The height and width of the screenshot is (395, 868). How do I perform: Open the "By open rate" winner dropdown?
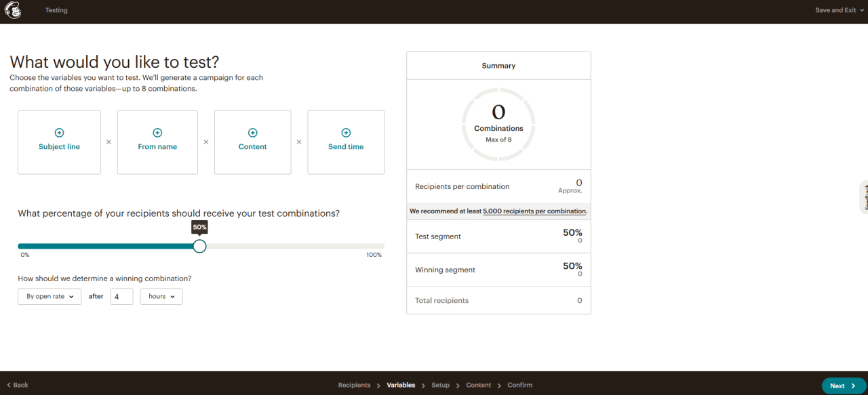49,296
